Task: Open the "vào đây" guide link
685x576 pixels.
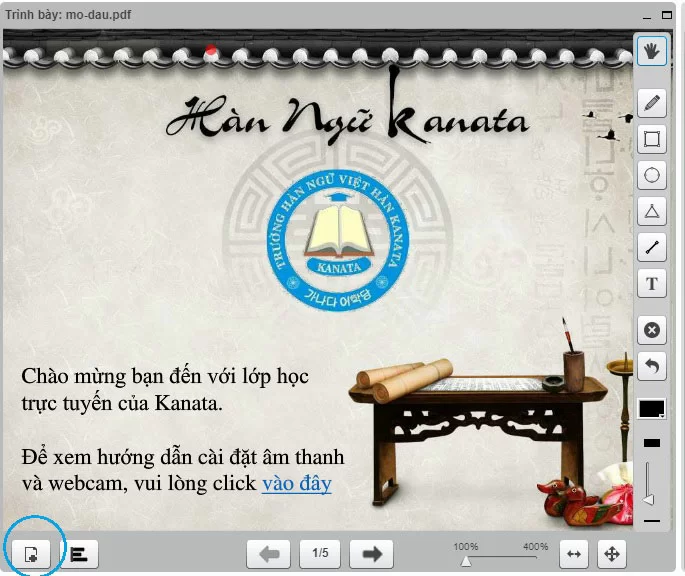Action: point(296,484)
